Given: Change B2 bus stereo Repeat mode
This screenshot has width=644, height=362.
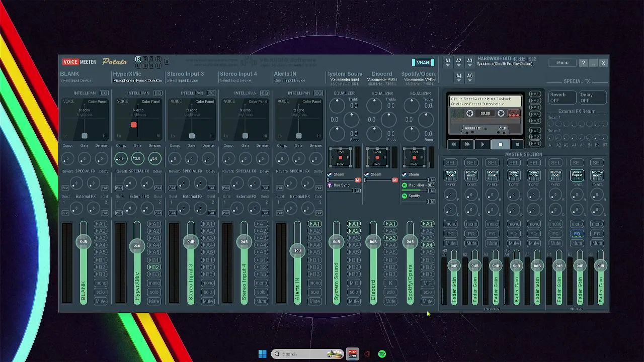Looking at the screenshot, I should (x=577, y=174).
